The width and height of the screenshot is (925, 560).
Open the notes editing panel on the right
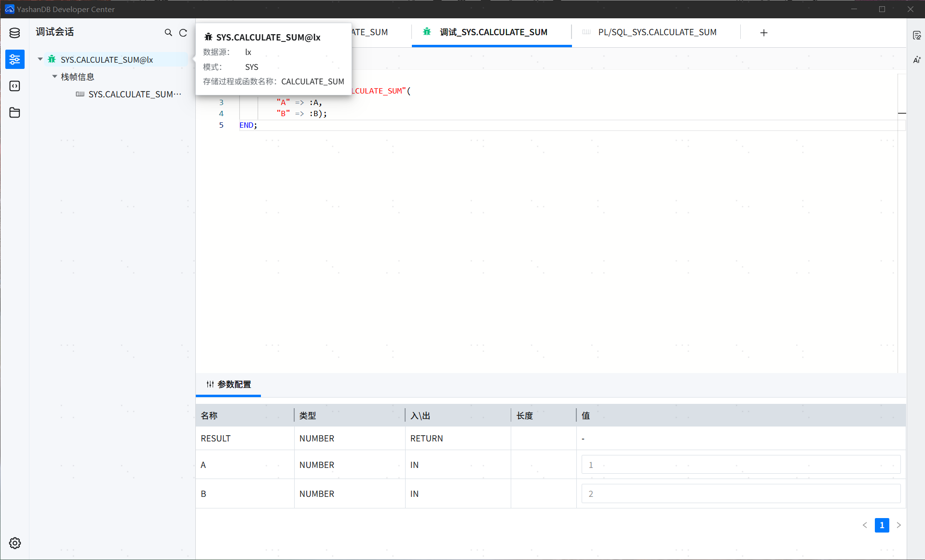[x=917, y=35]
